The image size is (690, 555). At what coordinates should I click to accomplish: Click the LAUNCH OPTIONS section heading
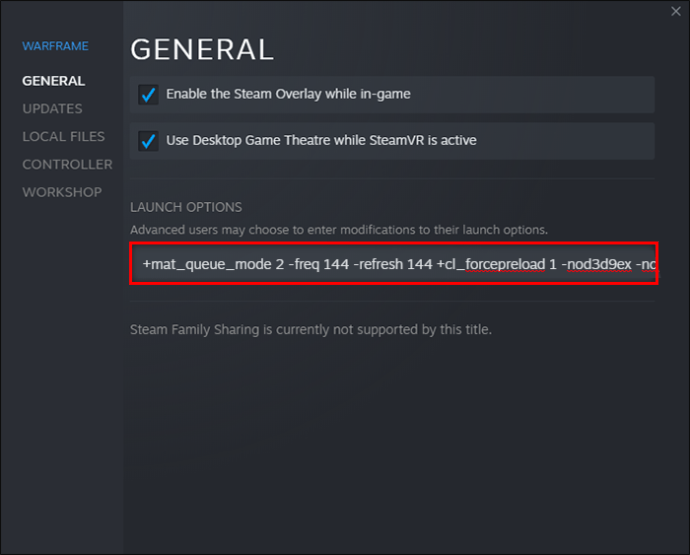186,207
